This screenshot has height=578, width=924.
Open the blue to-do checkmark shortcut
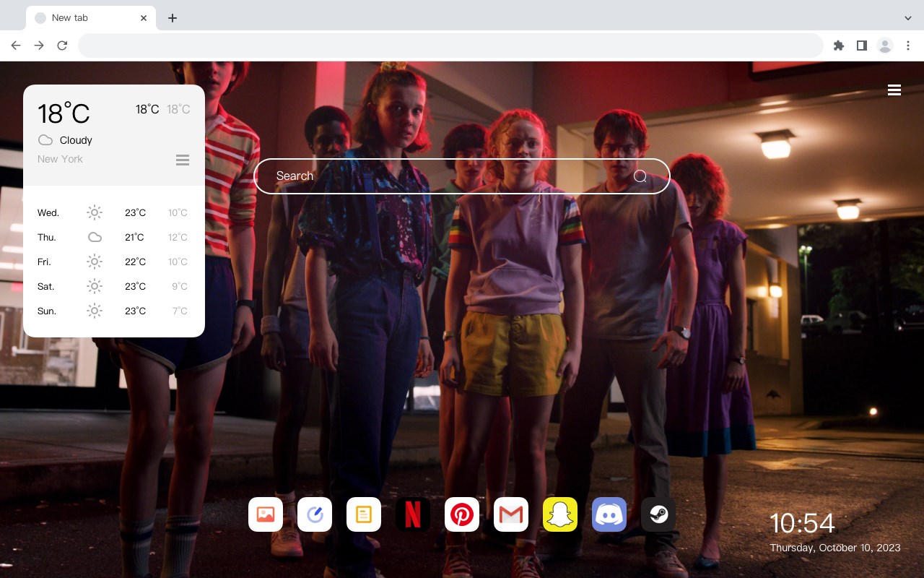click(315, 514)
